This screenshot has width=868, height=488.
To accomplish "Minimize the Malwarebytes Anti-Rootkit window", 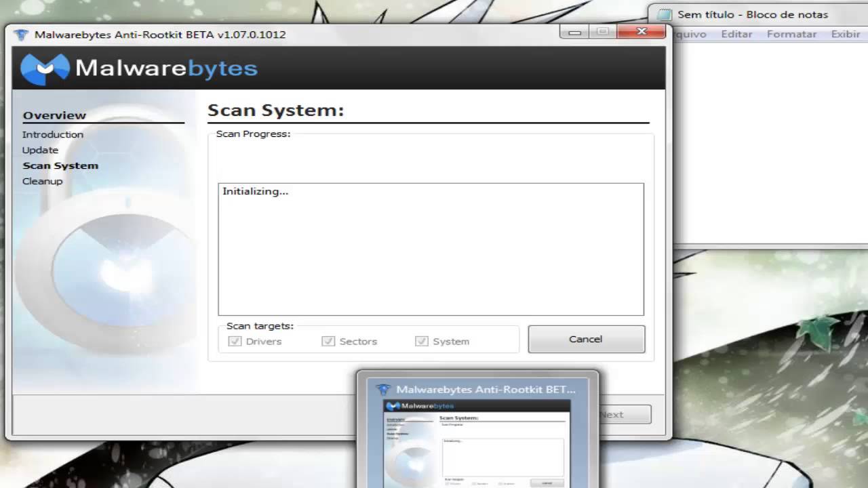I will point(575,32).
